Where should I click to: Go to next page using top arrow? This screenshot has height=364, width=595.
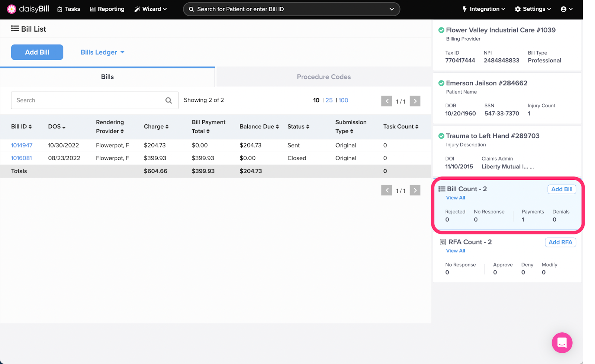pos(415,101)
